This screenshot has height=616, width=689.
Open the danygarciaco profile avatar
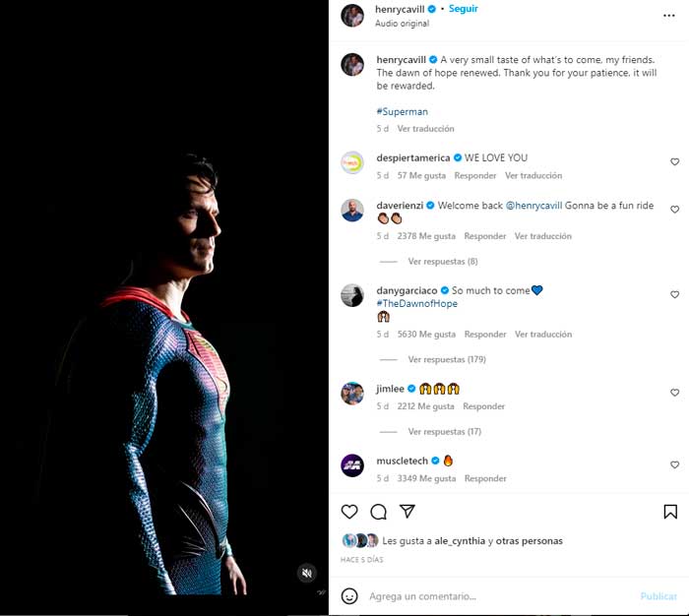pyautogui.click(x=352, y=295)
